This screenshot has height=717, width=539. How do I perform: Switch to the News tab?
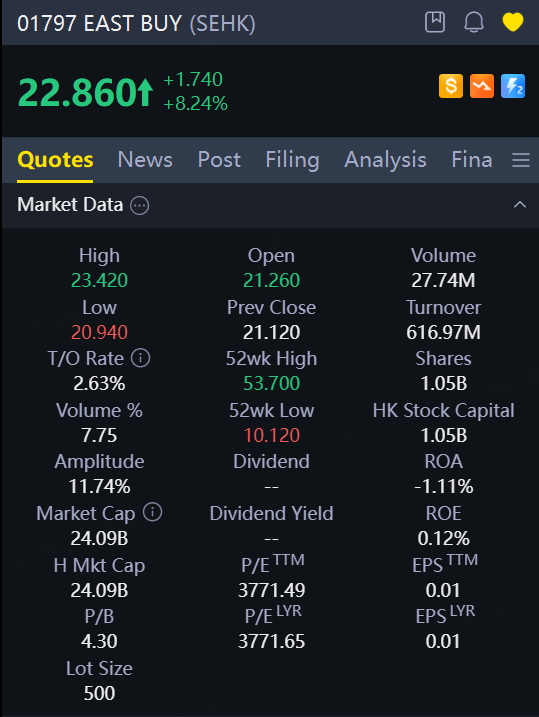click(145, 160)
